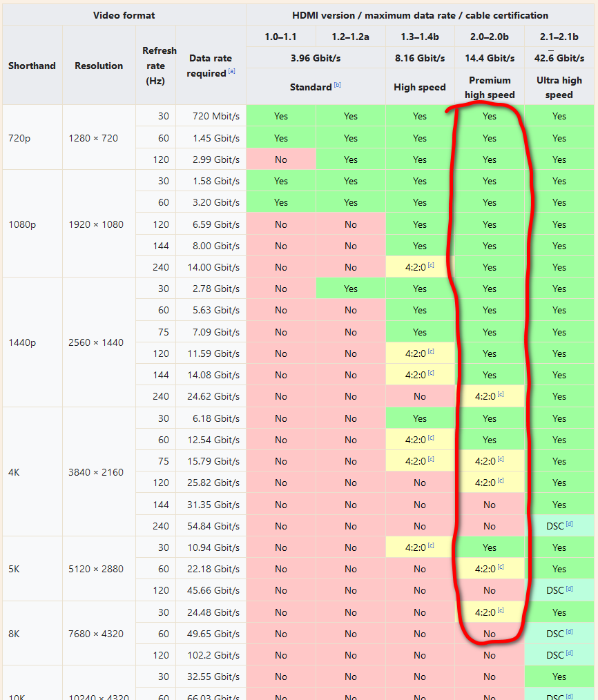The width and height of the screenshot is (598, 700).
Task: Click the "42.6 Gbit/s" maximum data rate header
Action: pyautogui.click(x=559, y=58)
